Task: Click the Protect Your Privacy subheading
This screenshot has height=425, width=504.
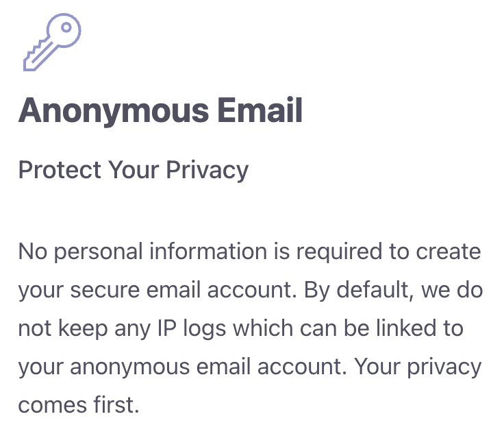Action: 133,169
